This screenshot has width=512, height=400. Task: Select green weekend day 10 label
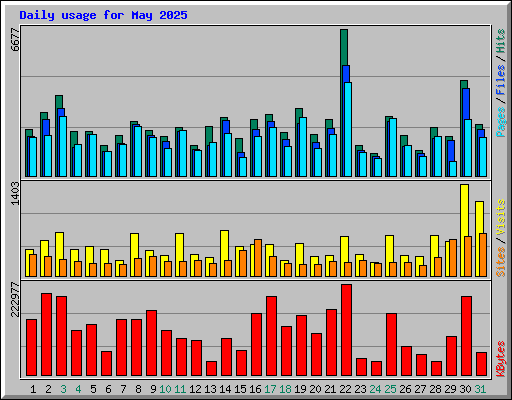[x=165, y=389]
